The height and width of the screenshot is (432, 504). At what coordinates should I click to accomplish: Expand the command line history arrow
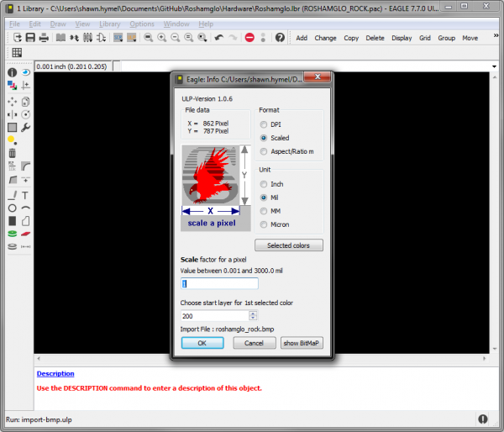(x=494, y=66)
